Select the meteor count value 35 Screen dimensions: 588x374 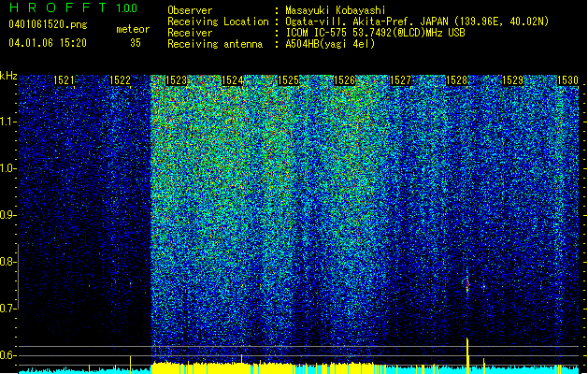(136, 43)
